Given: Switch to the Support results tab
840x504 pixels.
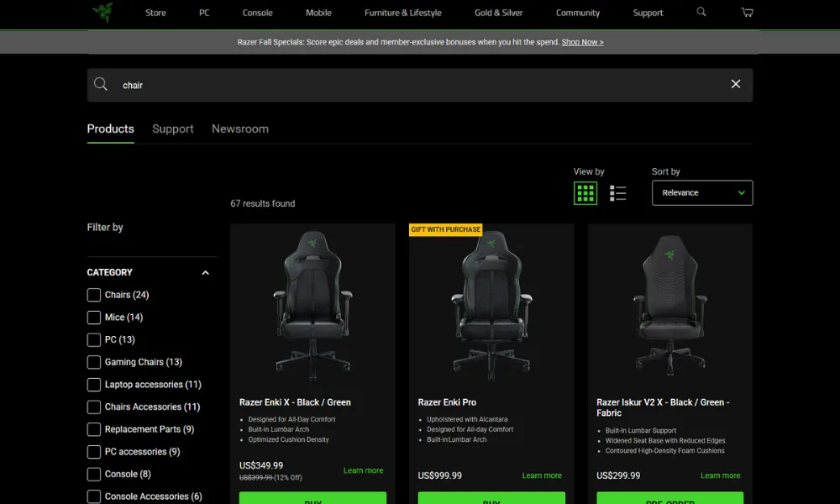Looking at the screenshot, I should pos(173,129).
